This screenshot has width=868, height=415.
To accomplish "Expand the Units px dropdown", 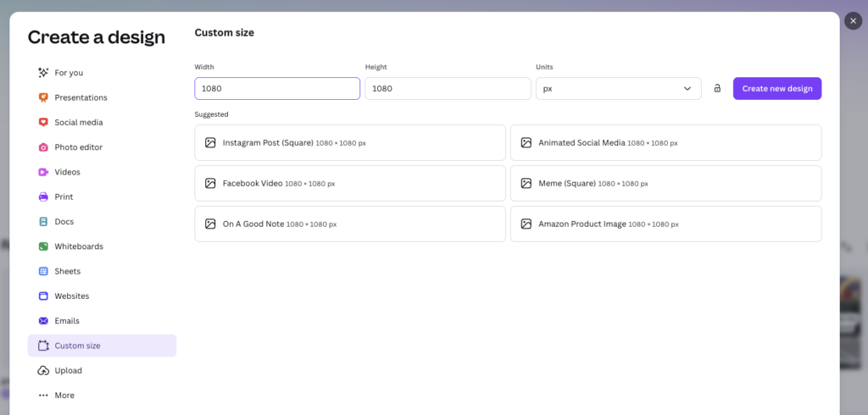I will (x=618, y=89).
